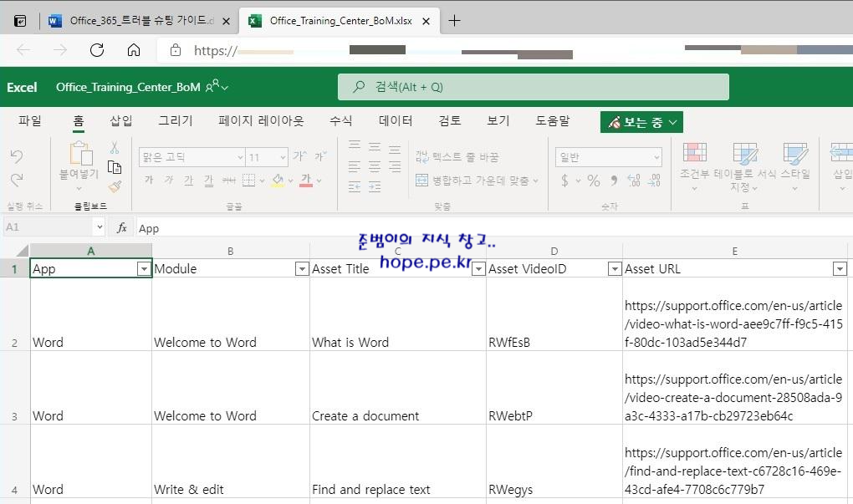Screen dimensions: 853x504
Task: Open Cell Styles (스타일) gallery
Action: tap(795, 165)
